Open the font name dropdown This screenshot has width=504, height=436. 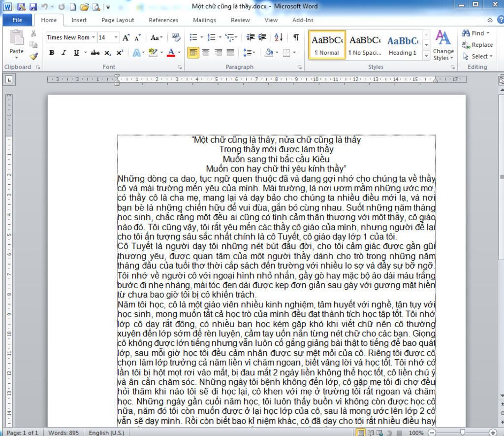coord(94,37)
